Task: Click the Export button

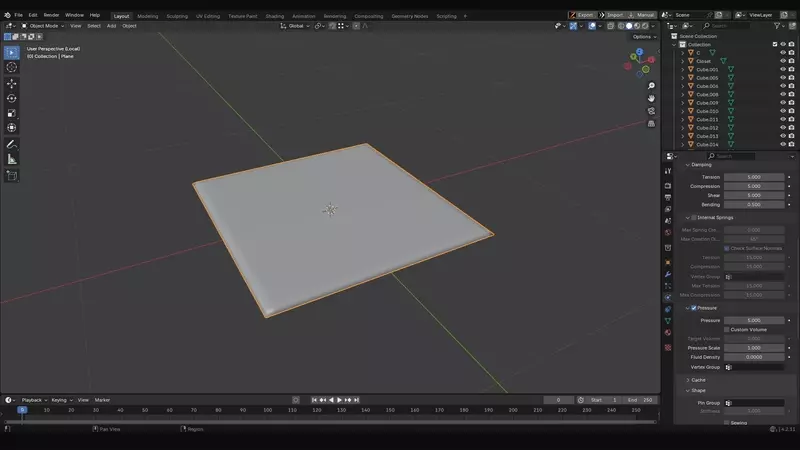Action: pyautogui.click(x=581, y=15)
